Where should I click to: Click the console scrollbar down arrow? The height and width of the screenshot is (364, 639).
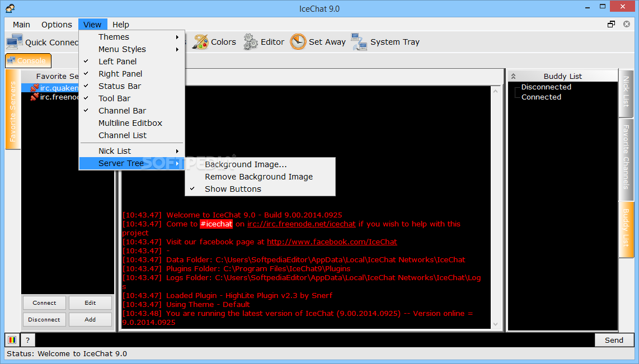496,324
